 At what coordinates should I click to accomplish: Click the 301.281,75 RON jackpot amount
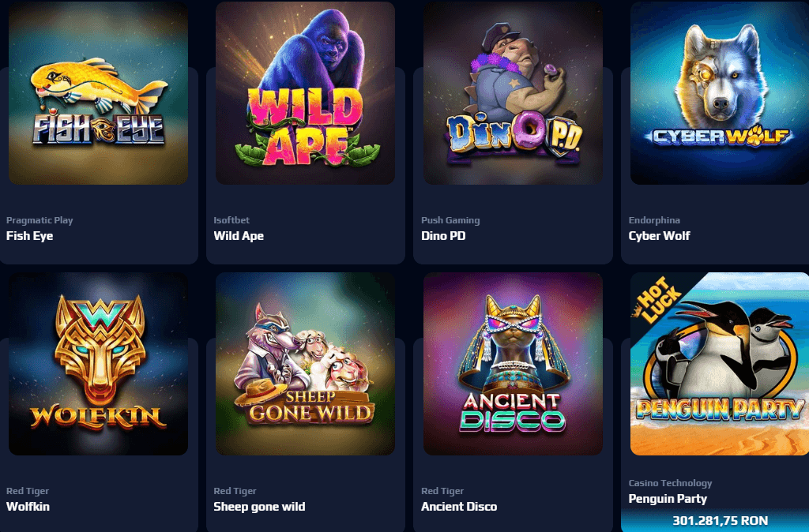(x=721, y=521)
